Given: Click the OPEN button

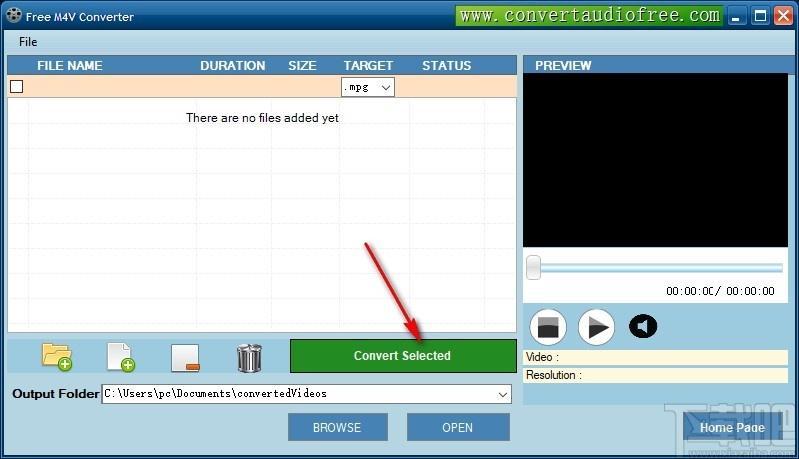Looking at the screenshot, I should tap(458, 427).
